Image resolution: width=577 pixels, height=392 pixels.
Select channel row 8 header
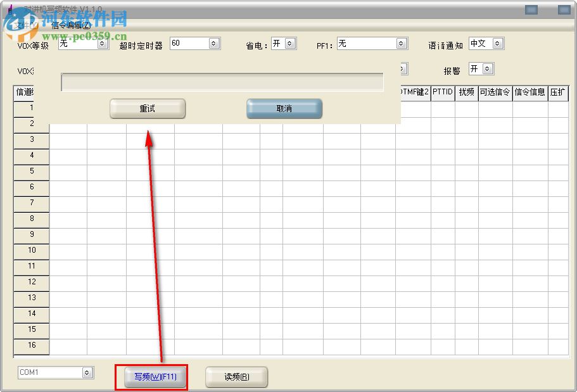pyautogui.click(x=32, y=220)
